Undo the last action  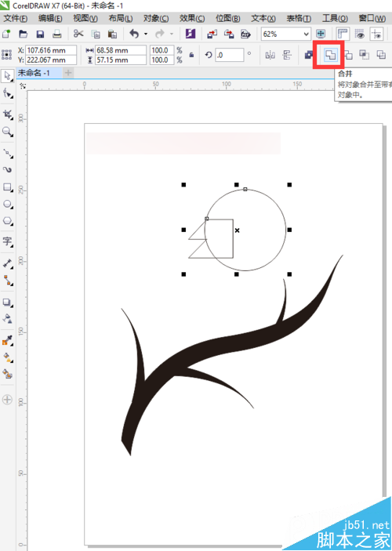134,34
